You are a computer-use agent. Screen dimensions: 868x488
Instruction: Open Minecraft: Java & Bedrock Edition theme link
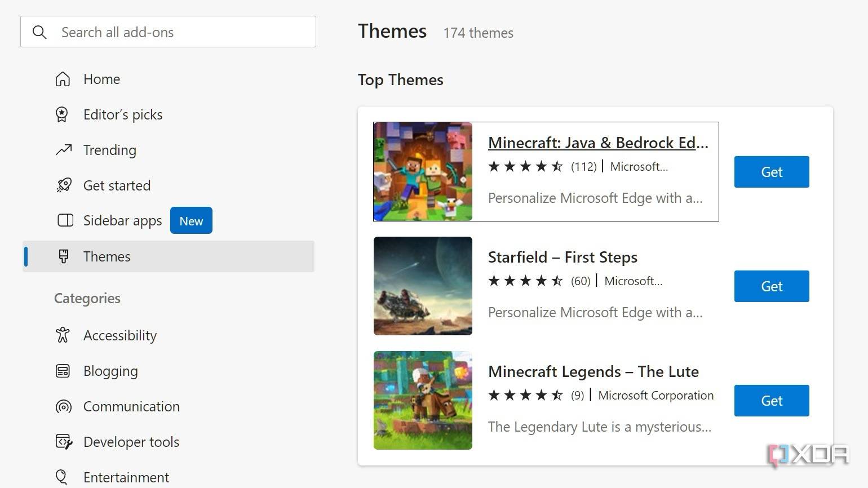(x=598, y=143)
